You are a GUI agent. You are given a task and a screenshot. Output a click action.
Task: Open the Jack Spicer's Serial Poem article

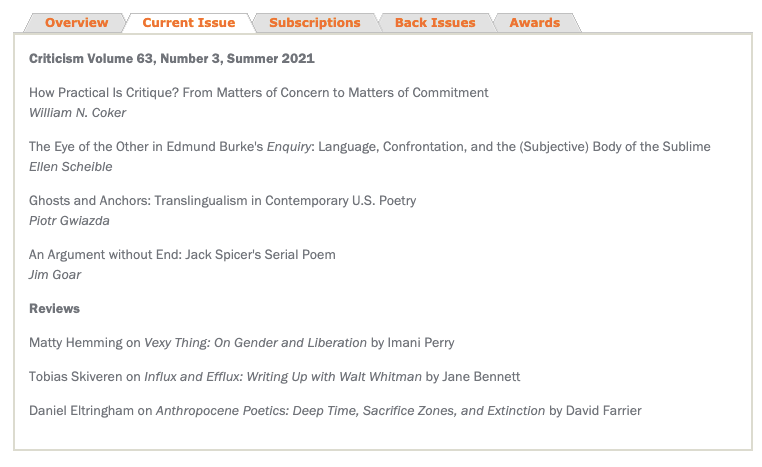pos(182,255)
